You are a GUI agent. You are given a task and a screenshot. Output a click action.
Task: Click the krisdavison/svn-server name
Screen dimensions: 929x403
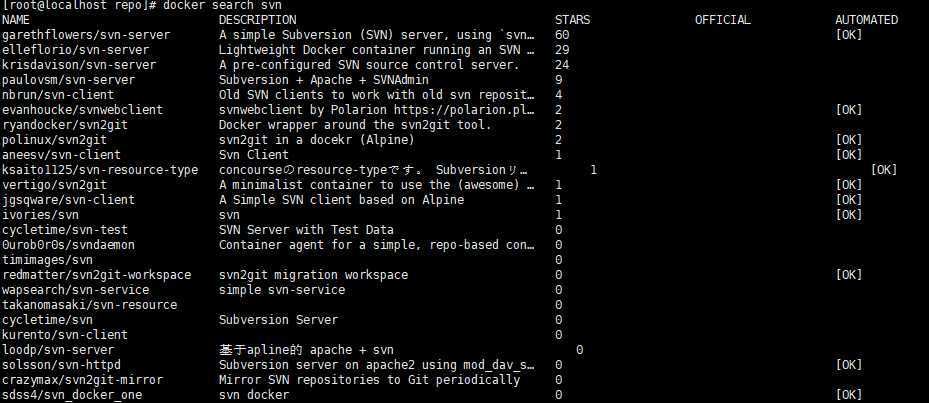79,65
